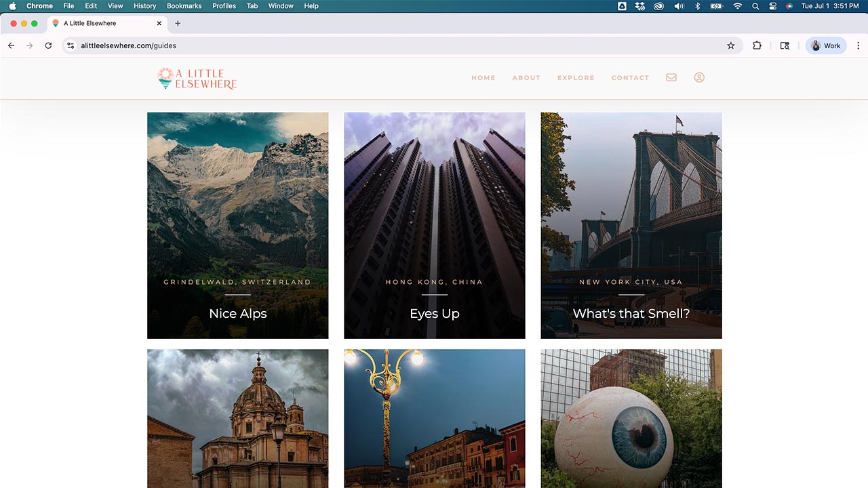Open the What's that Smell? guide title
The height and width of the screenshot is (488, 868).
(x=631, y=314)
